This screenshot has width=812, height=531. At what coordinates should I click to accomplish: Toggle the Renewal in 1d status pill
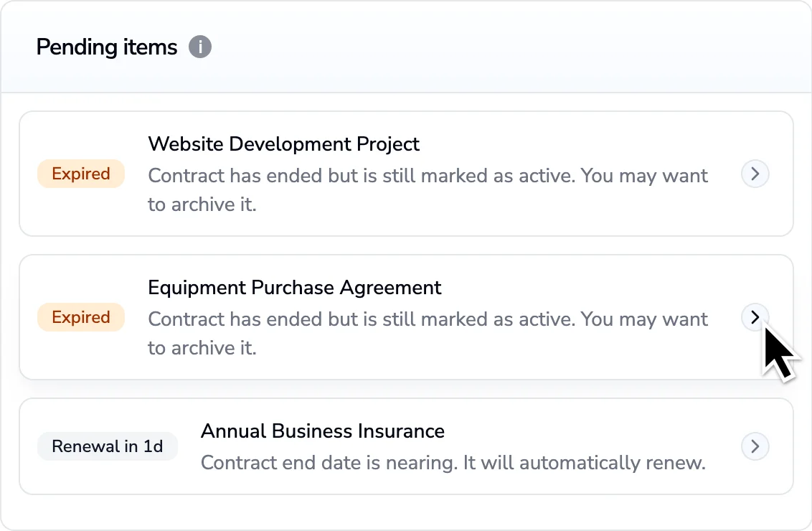pyautogui.click(x=107, y=446)
